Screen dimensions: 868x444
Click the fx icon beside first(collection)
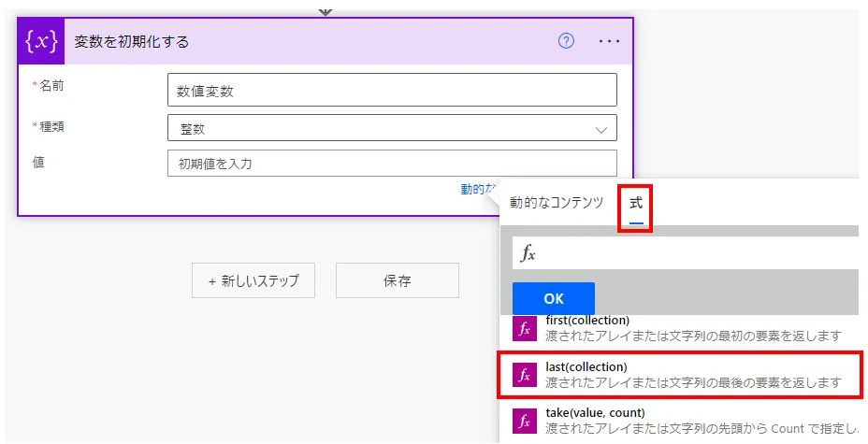tap(525, 328)
